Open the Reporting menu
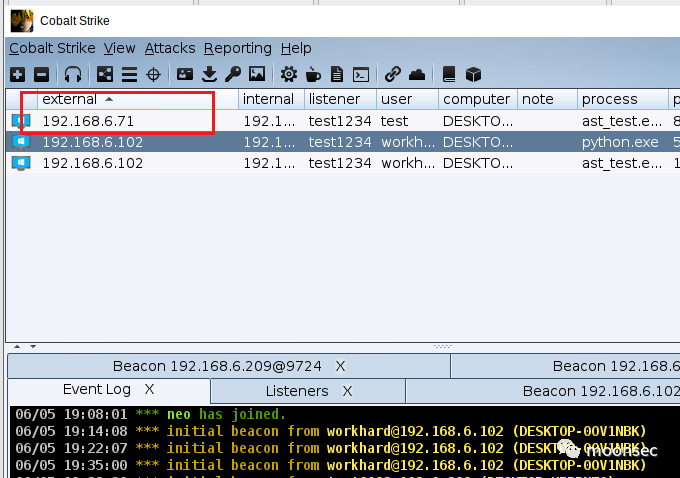The height and width of the screenshot is (478, 680). coord(238,48)
